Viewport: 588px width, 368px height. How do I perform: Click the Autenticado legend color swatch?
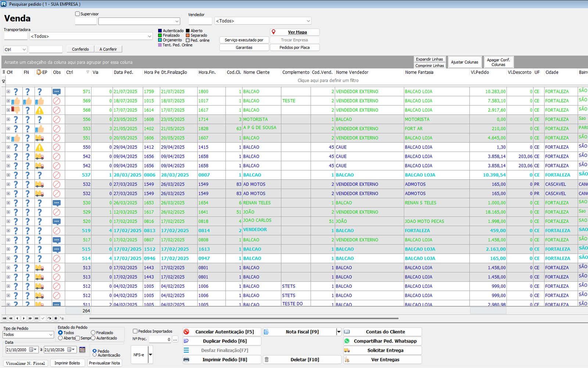point(160,31)
